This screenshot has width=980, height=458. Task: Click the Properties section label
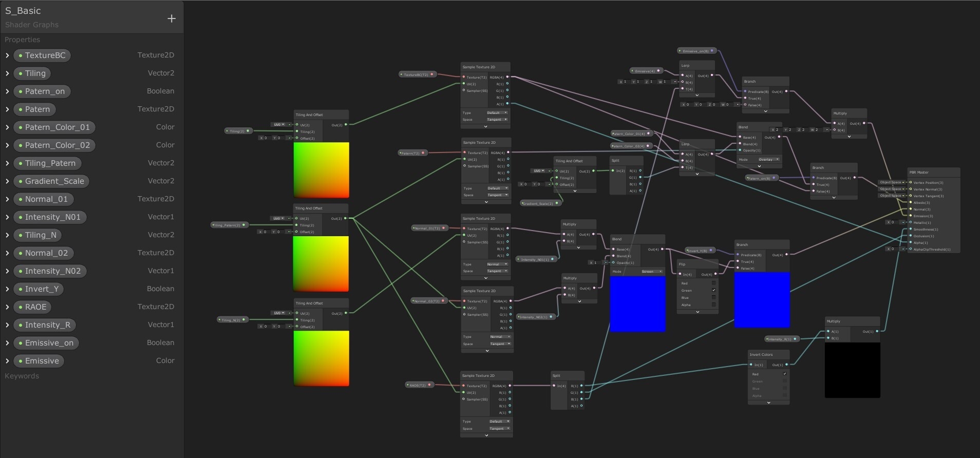pyautogui.click(x=22, y=40)
